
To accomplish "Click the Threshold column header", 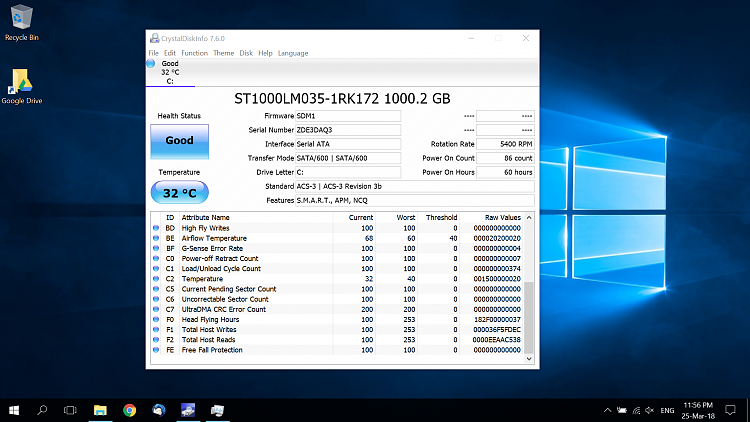I will point(439,218).
